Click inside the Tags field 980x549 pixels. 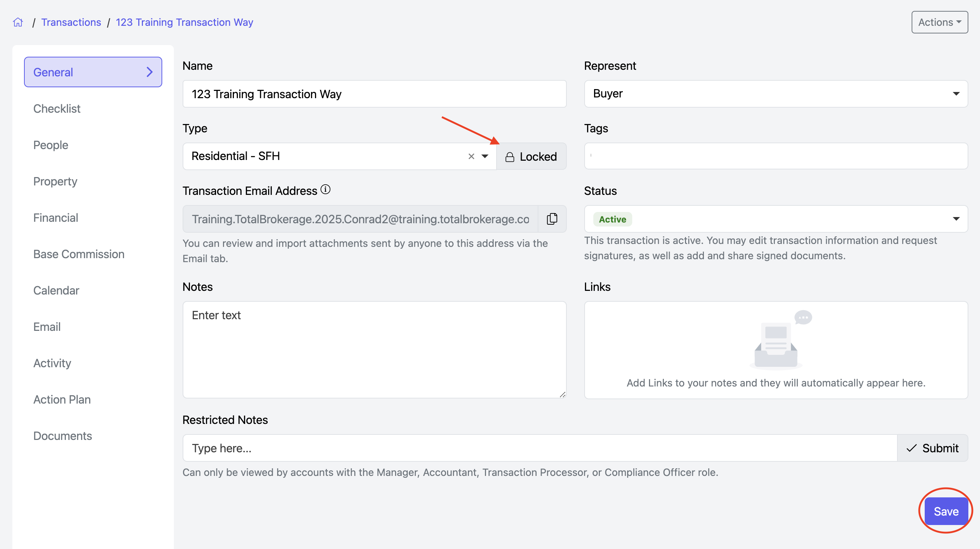(x=775, y=156)
